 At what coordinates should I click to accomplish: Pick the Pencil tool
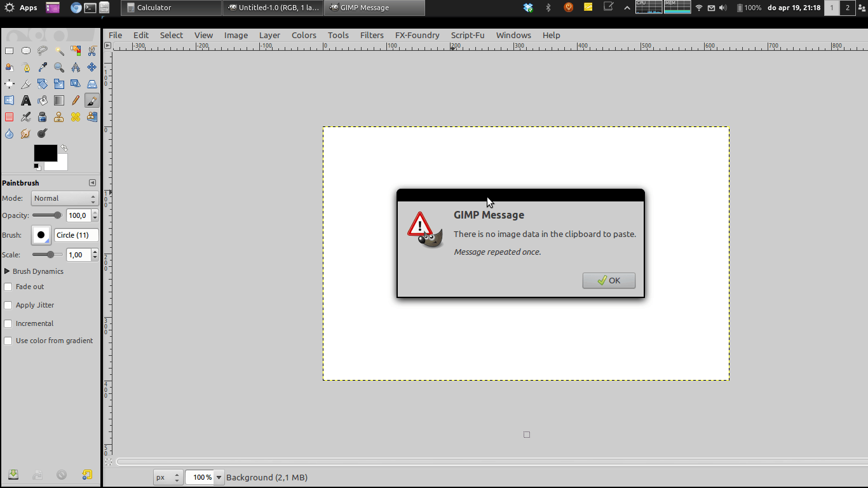tap(76, 100)
